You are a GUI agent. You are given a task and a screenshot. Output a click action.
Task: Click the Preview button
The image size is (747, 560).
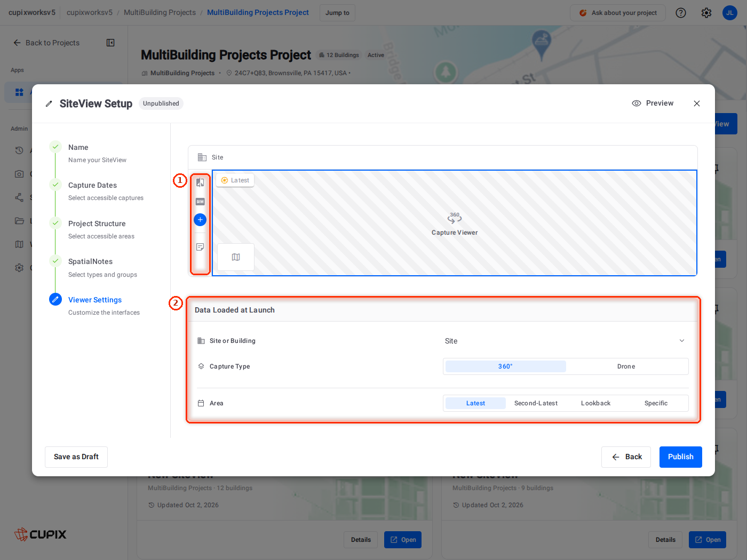pos(653,103)
